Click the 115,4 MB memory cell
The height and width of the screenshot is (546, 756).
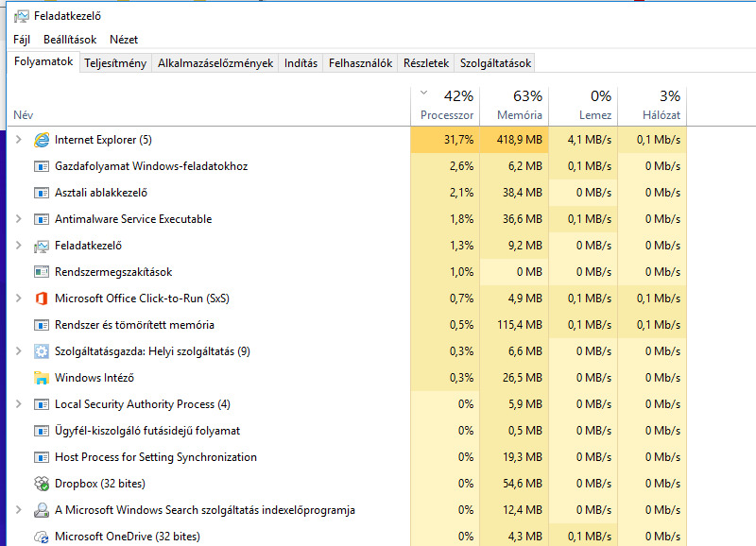[514, 325]
